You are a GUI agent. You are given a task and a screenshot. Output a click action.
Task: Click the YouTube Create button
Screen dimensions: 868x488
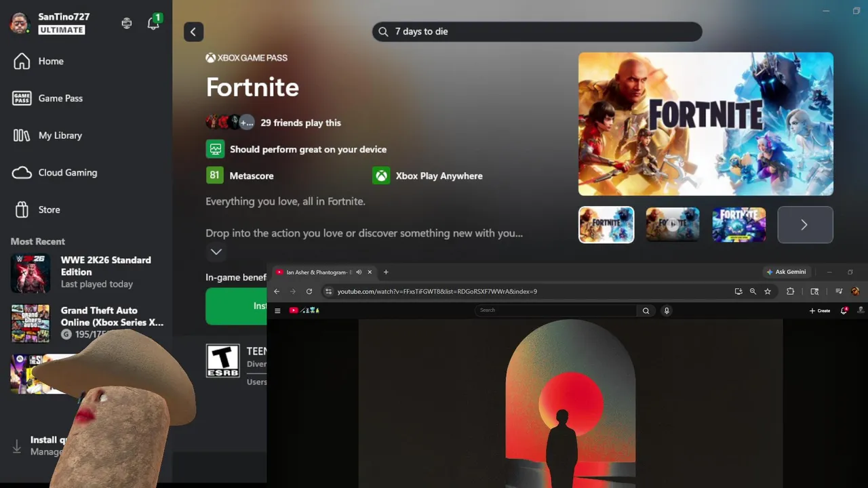point(820,310)
